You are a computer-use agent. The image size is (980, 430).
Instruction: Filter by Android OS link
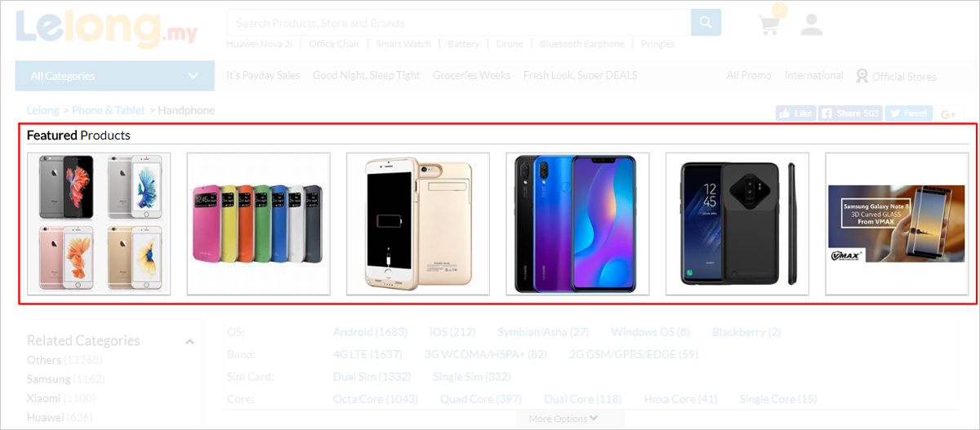[x=370, y=332]
